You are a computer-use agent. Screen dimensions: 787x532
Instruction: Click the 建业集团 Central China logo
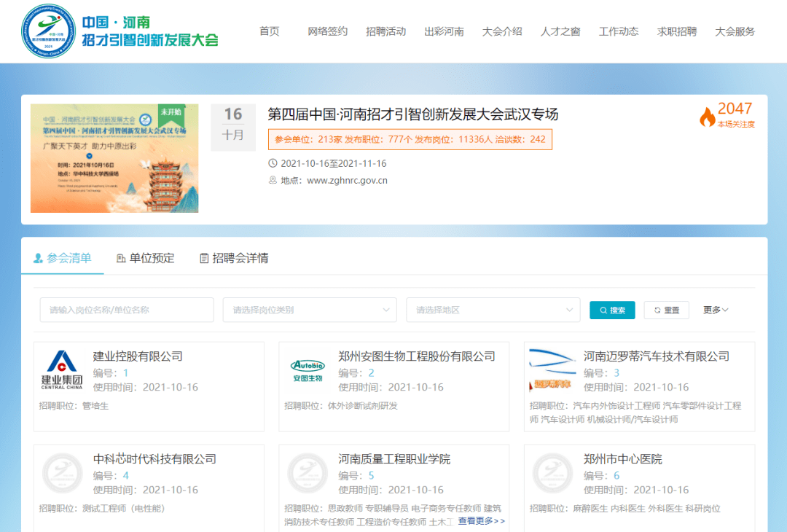(62, 370)
